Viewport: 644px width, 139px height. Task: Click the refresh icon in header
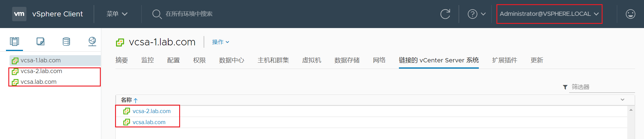coord(445,14)
